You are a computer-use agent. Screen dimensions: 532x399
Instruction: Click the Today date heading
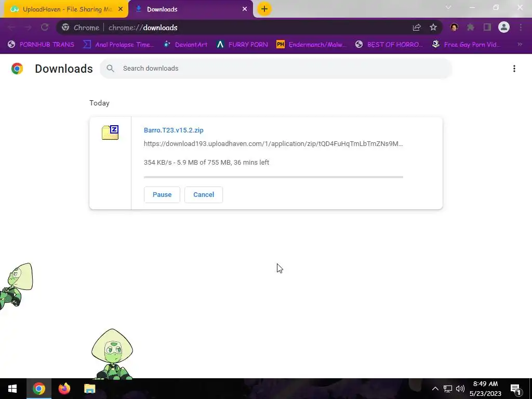click(x=99, y=103)
